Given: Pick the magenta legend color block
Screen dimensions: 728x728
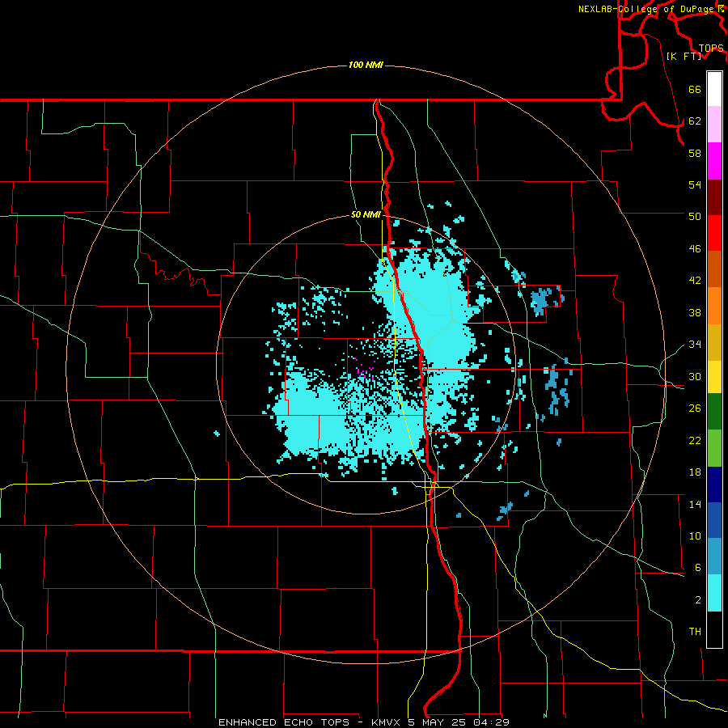Looking at the screenshot, I should tap(714, 161).
